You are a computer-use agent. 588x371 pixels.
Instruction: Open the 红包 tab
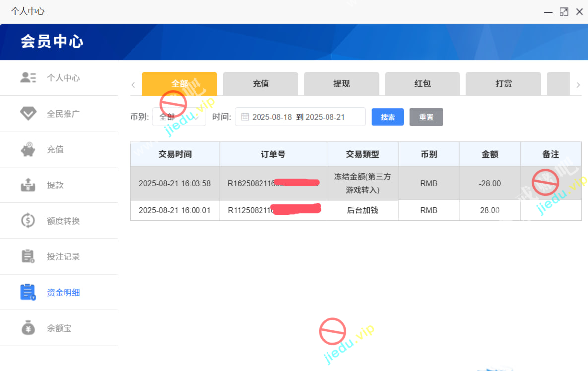pos(422,84)
